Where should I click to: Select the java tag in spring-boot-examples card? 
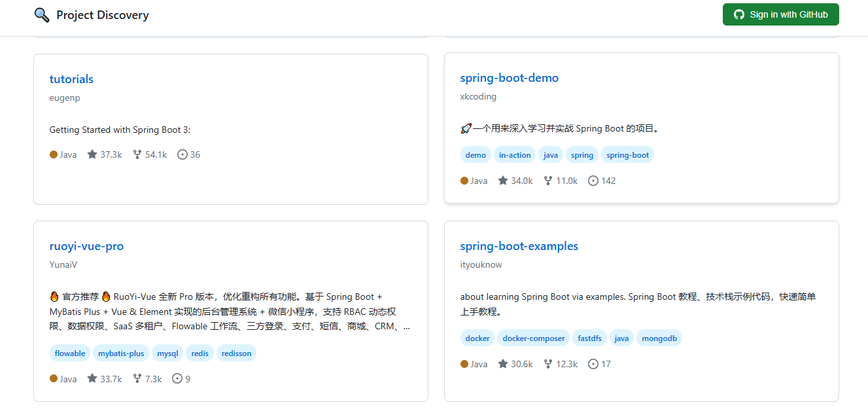622,338
